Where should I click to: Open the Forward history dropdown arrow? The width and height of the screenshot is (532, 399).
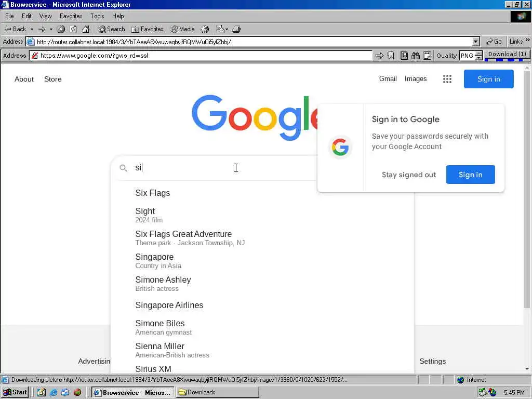point(51,29)
